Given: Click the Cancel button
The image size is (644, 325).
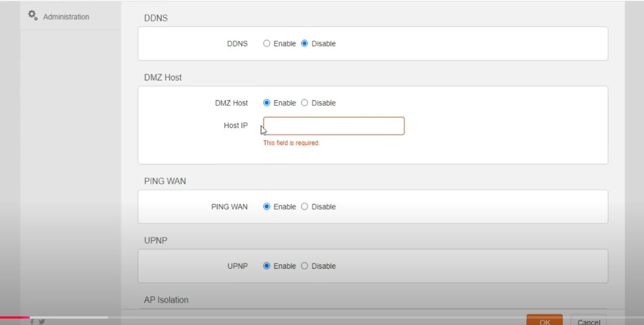Looking at the screenshot, I should click(588, 320).
